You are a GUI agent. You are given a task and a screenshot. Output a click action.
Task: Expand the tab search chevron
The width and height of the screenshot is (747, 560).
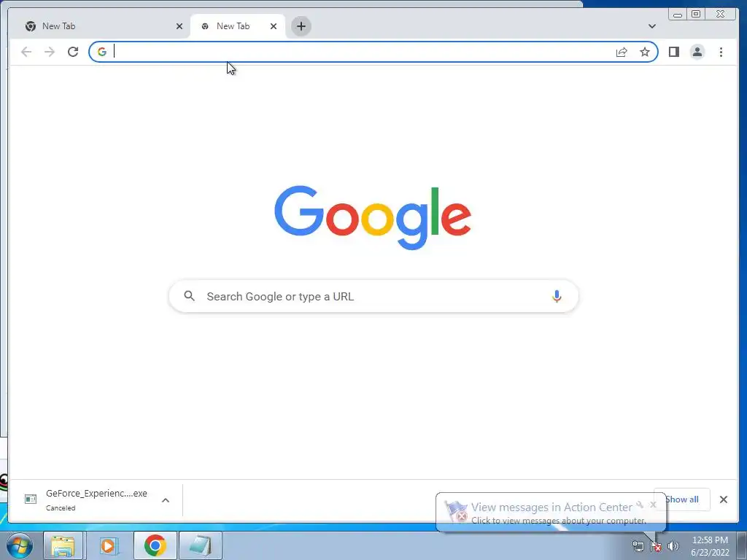pyautogui.click(x=651, y=26)
